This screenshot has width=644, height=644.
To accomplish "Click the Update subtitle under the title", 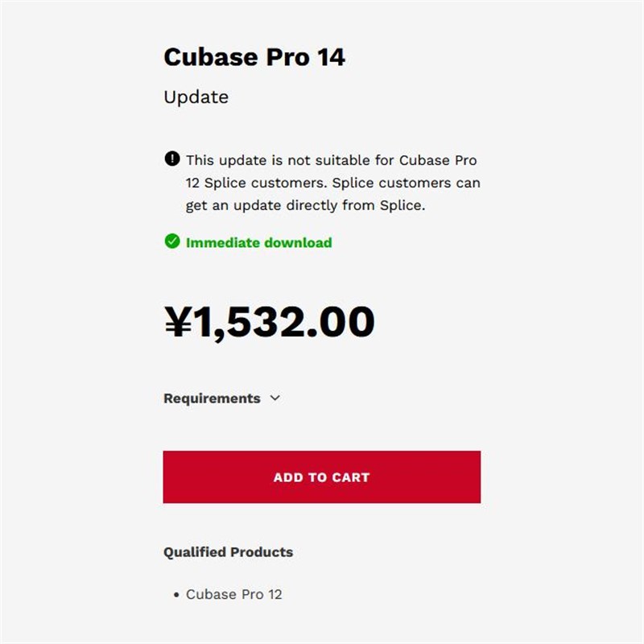I will pos(196,97).
